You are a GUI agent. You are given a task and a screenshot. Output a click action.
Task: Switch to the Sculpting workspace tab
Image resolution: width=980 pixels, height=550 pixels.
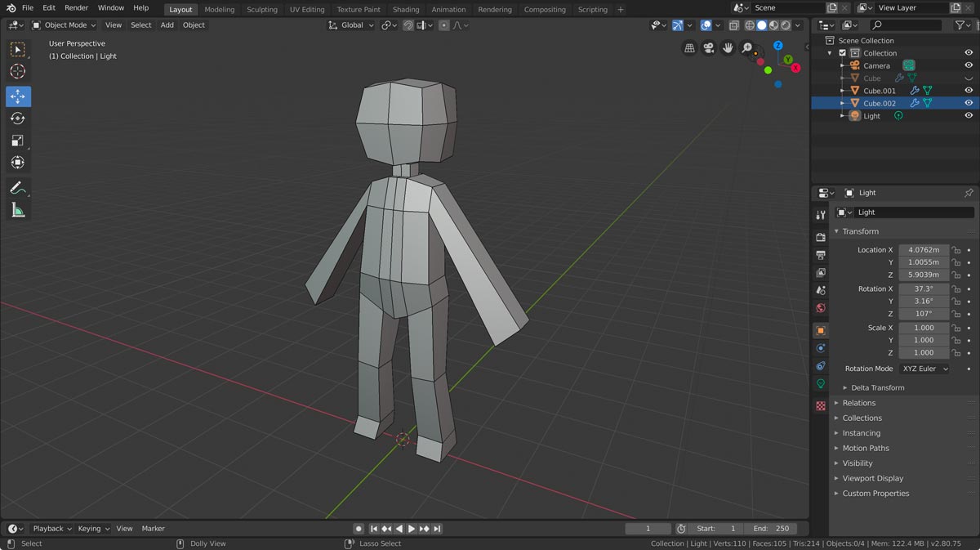tap(261, 10)
